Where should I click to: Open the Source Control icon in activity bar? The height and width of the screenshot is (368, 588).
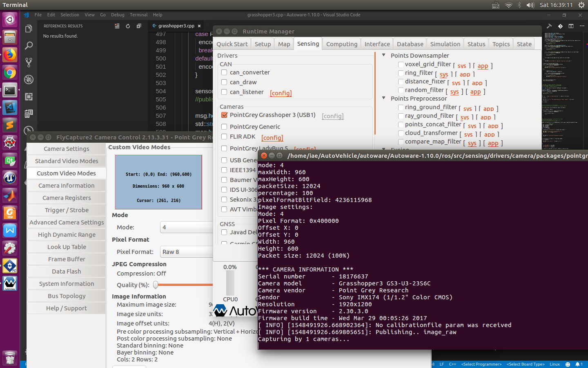click(28, 62)
